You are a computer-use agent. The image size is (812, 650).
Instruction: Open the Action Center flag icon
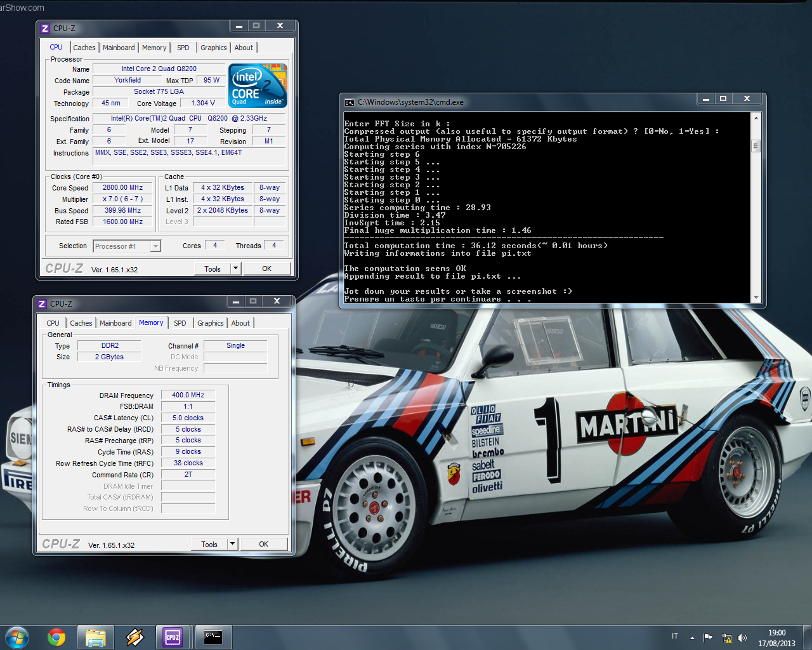pyautogui.click(x=708, y=638)
